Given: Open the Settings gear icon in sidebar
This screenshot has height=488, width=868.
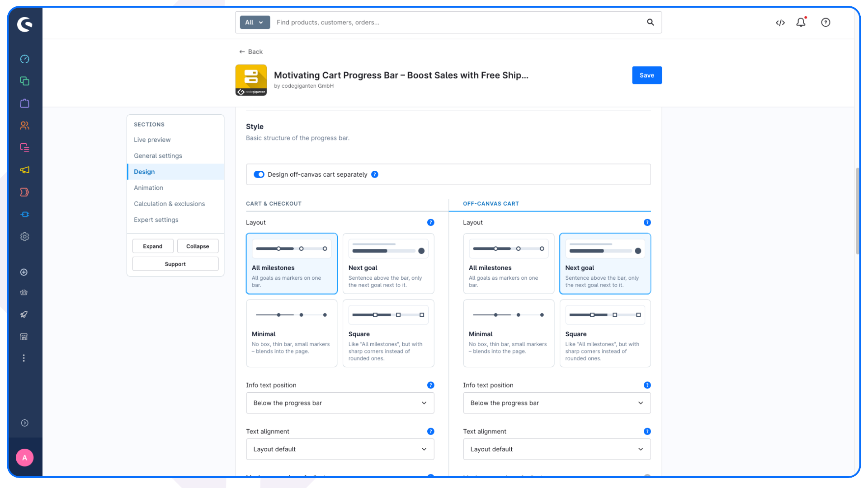Looking at the screenshot, I should [25, 237].
